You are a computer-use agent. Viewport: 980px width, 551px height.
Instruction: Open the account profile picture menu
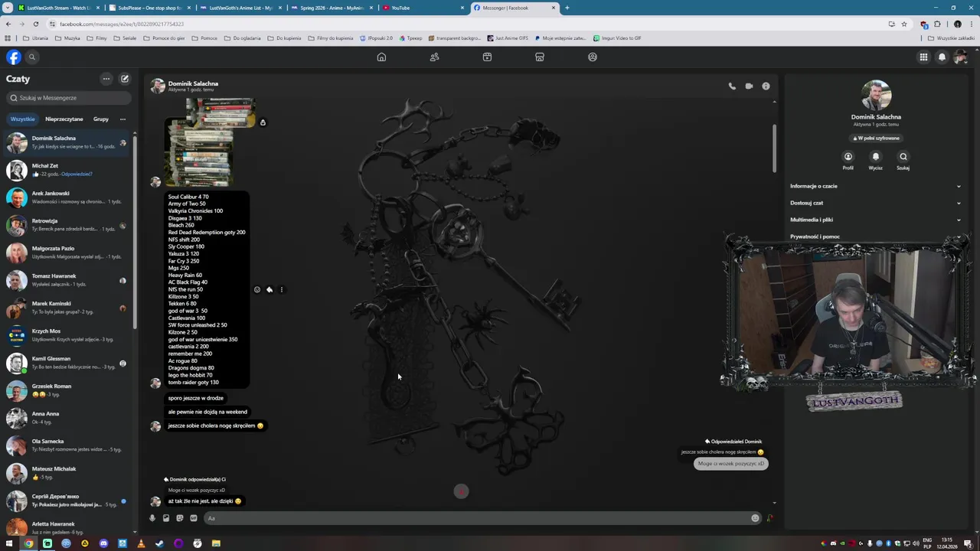pyautogui.click(x=960, y=57)
